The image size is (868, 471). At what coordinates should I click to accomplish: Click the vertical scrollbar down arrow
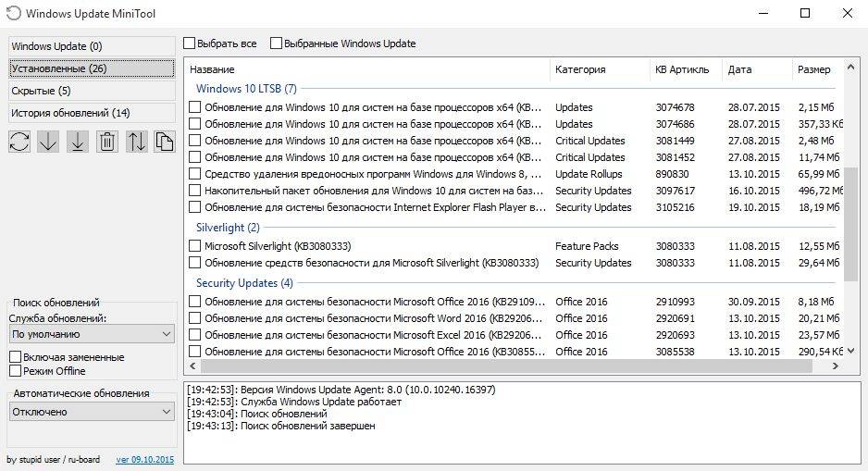(x=850, y=351)
